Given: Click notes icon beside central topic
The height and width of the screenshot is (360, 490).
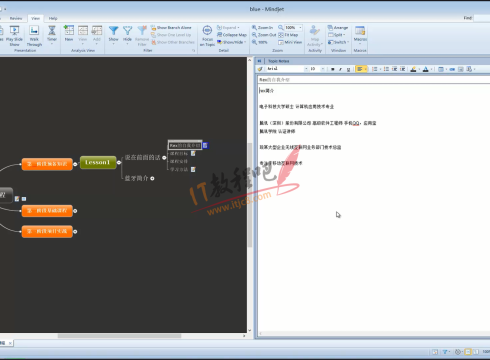Looking at the screenshot, I should [x=17, y=199].
